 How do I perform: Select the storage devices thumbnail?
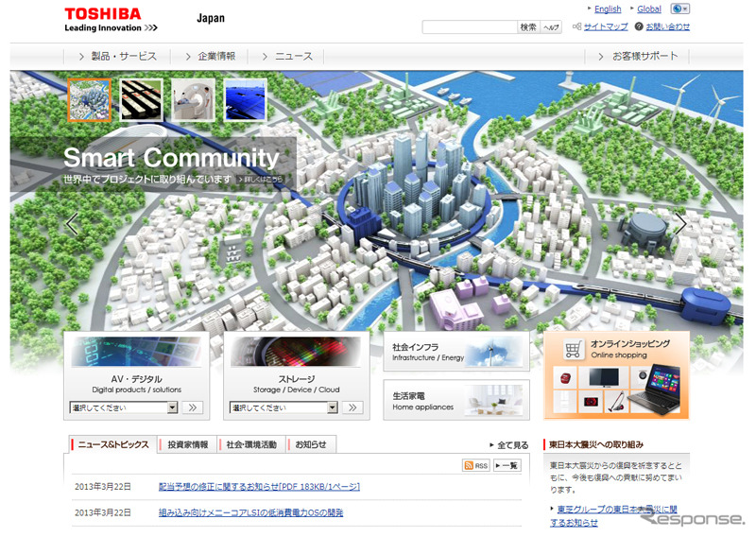tap(141, 100)
